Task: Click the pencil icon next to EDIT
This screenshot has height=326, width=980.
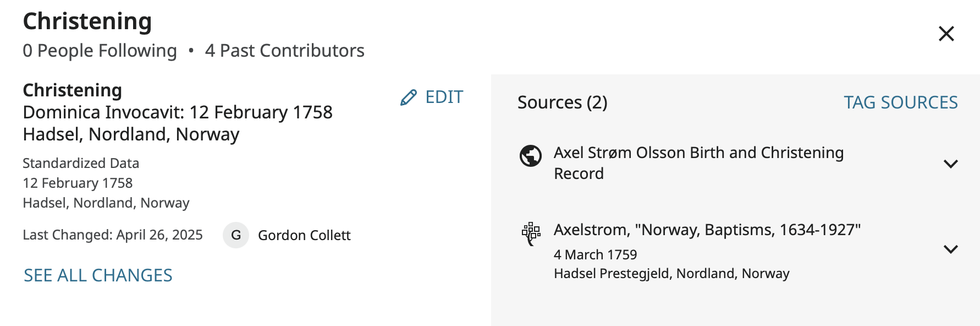Action: point(408,97)
